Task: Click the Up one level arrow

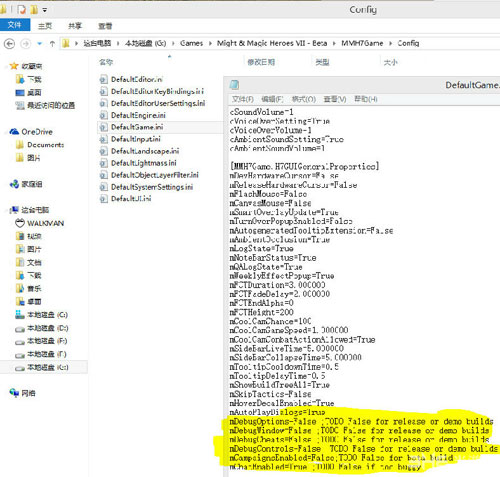Action: pyautogui.click(x=52, y=44)
